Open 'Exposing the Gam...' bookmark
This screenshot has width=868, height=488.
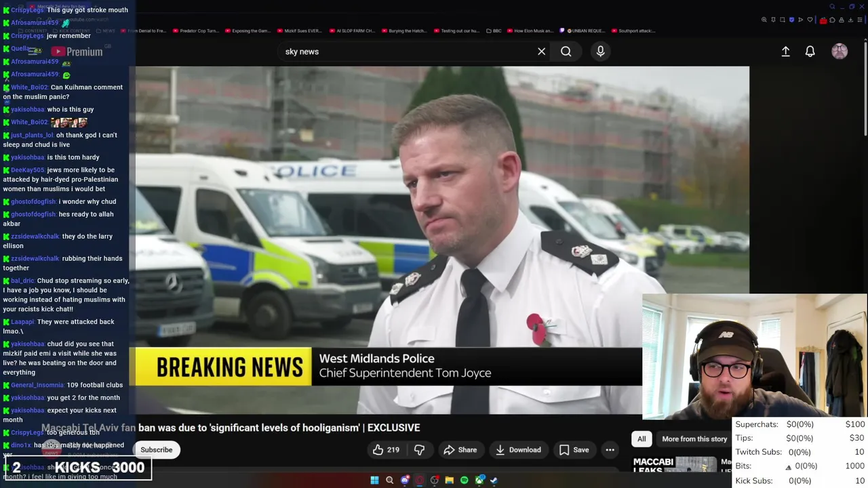click(247, 30)
